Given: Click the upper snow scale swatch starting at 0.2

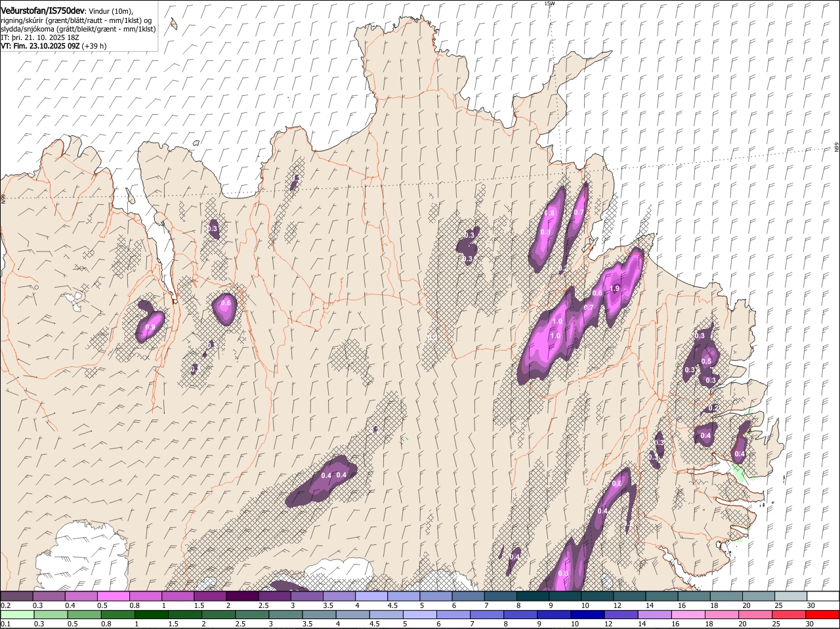Looking at the screenshot, I should (x=17, y=596).
